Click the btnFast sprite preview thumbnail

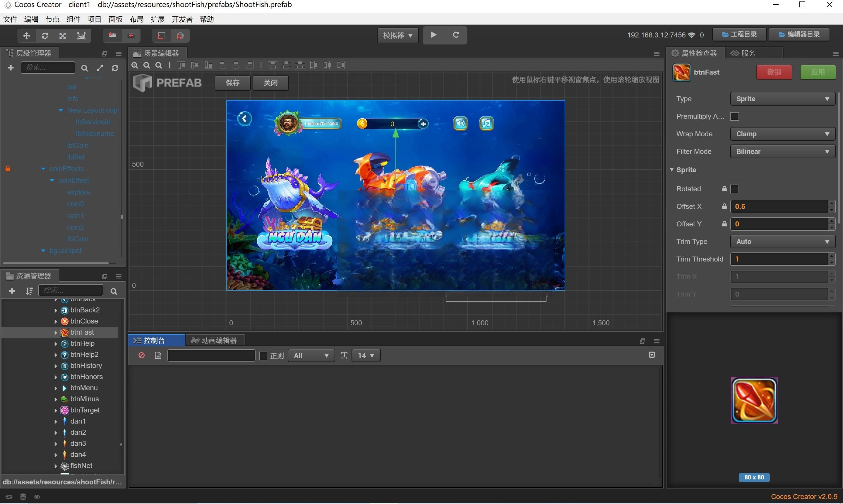(x=754, y=400)
